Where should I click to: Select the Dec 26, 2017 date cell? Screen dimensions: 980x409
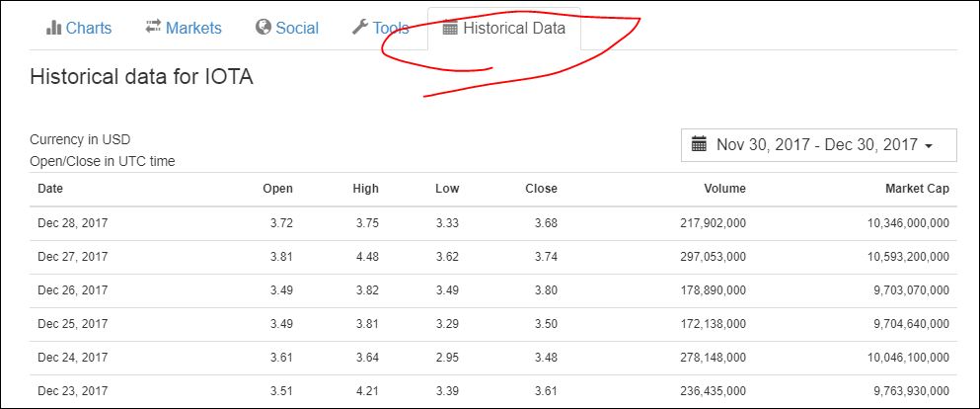72,290
